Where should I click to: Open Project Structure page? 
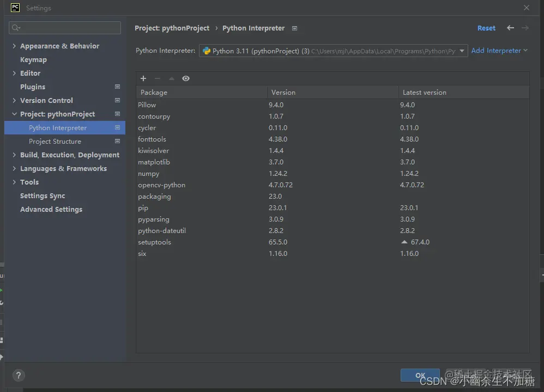(x=55, y=142)
